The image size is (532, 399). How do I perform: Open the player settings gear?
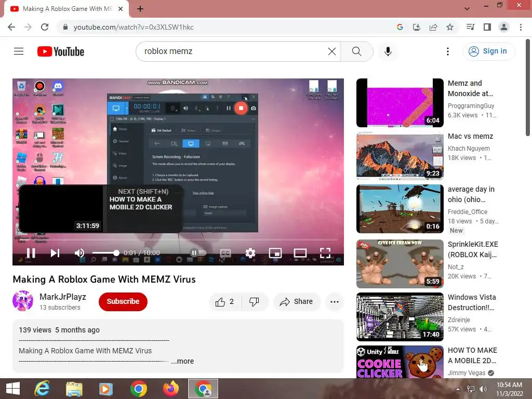(x=250, y=253)
